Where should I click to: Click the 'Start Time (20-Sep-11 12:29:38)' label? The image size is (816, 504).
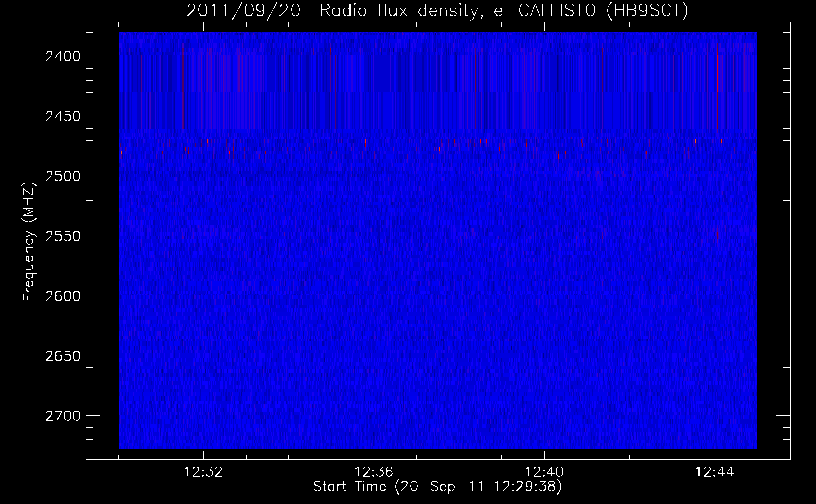[437, 487]
